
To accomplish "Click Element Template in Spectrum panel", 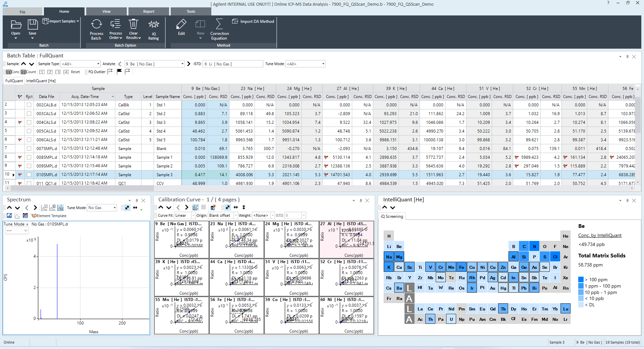I will (49, 216).
